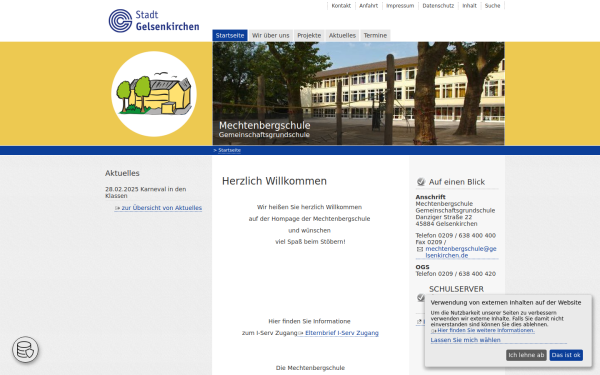Click Lassen Sie mich wählen
Screen dimensions: 600x375
pos(465,340)
